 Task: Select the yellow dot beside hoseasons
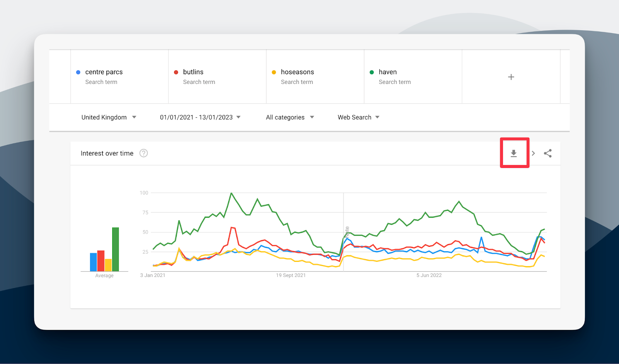[x=274, y=72]
